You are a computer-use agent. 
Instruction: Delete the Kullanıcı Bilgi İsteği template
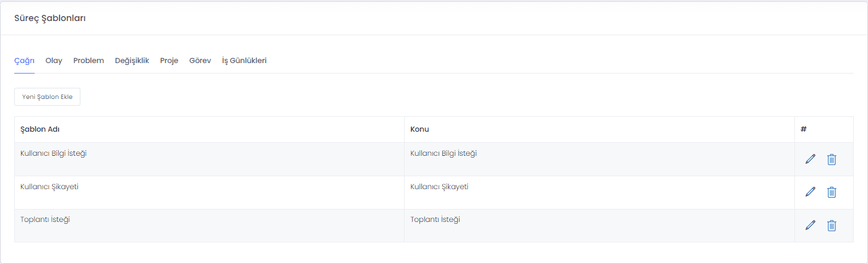click(831, 159)
